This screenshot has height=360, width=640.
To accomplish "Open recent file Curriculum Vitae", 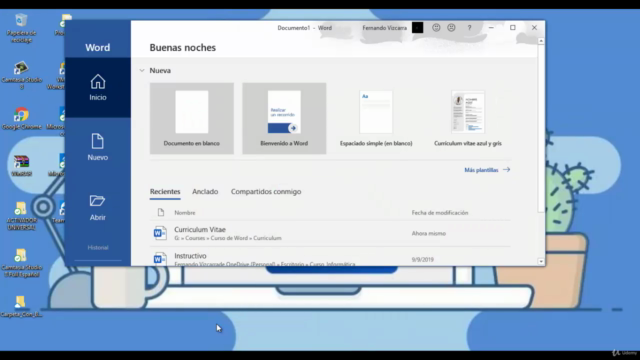I will [x=330, y=233].
